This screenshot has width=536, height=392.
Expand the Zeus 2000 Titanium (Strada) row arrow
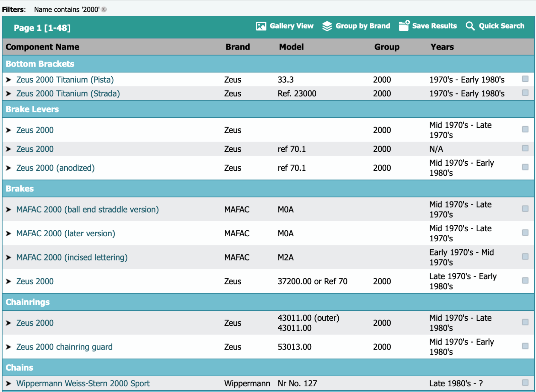tap(9, 94)
